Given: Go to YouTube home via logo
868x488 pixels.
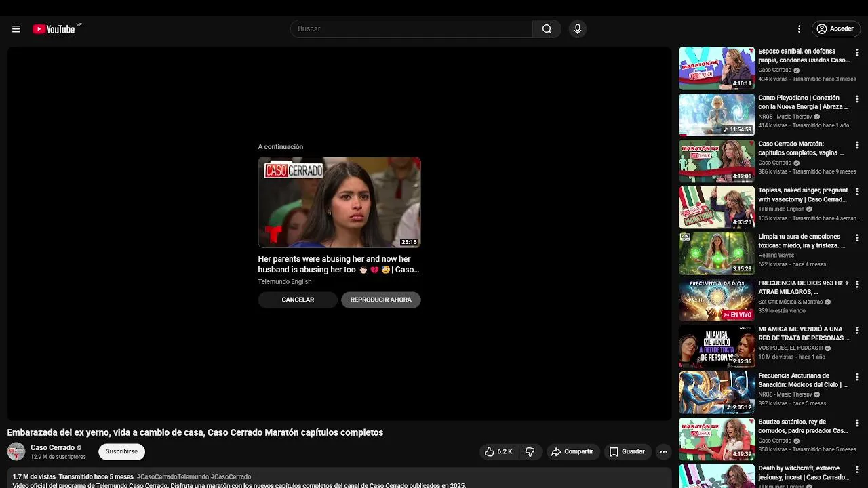Looking at the screenshot, I should tap(54, 29).
